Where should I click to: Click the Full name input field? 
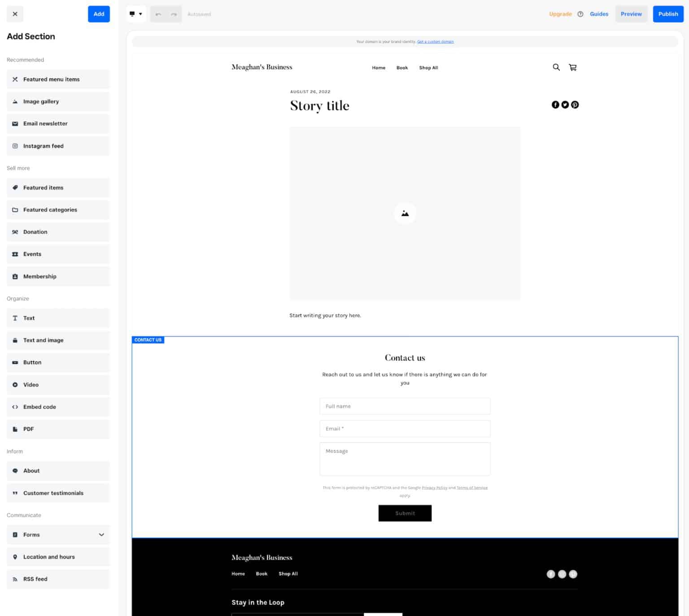(405, 406)
